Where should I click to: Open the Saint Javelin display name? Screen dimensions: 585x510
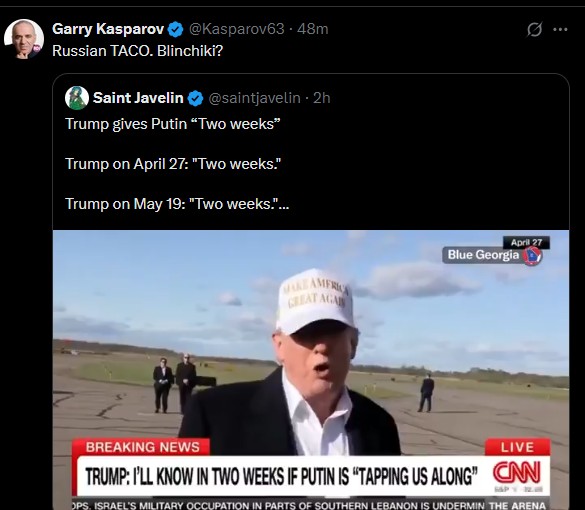pyautogui.click(x=138, y=98)
